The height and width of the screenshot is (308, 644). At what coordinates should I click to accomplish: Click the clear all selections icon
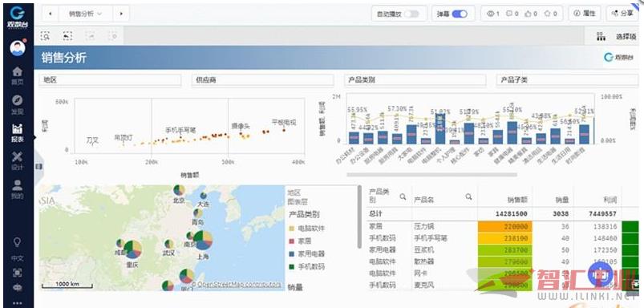point(113,36)
